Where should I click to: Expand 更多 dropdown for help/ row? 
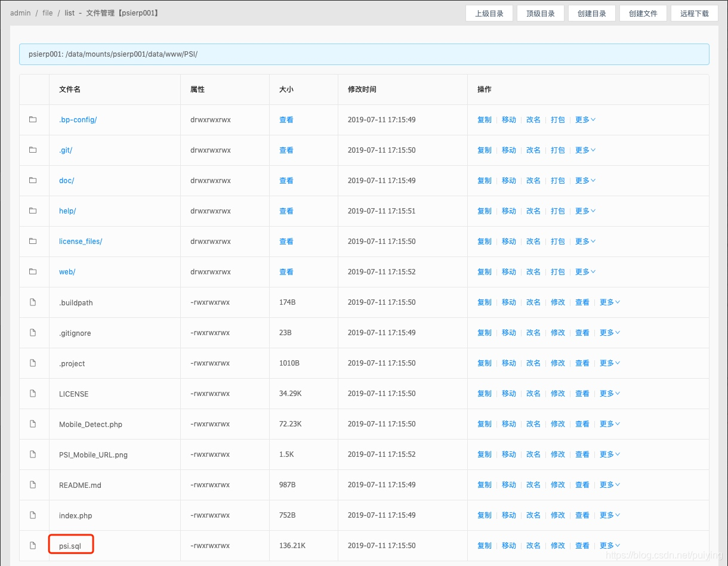585,211
